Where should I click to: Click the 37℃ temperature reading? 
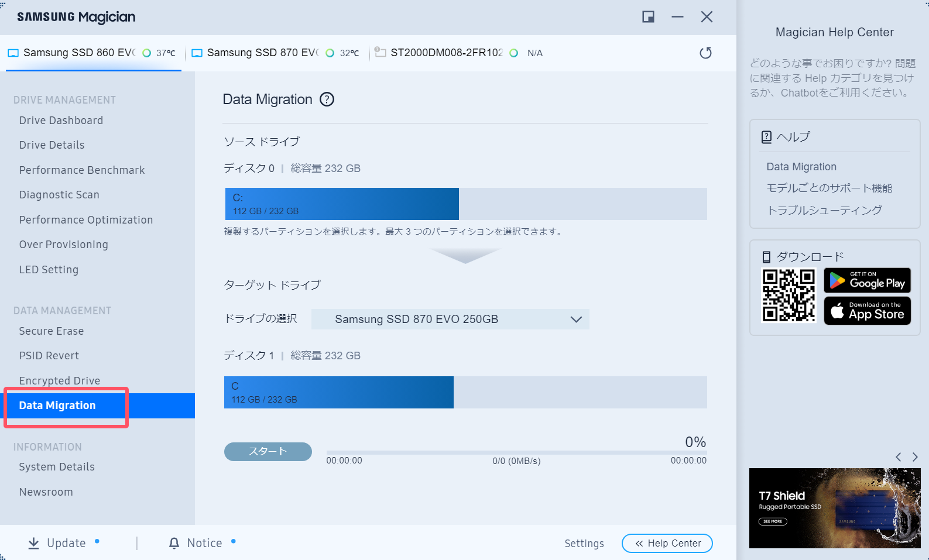(x=166, y=53)
